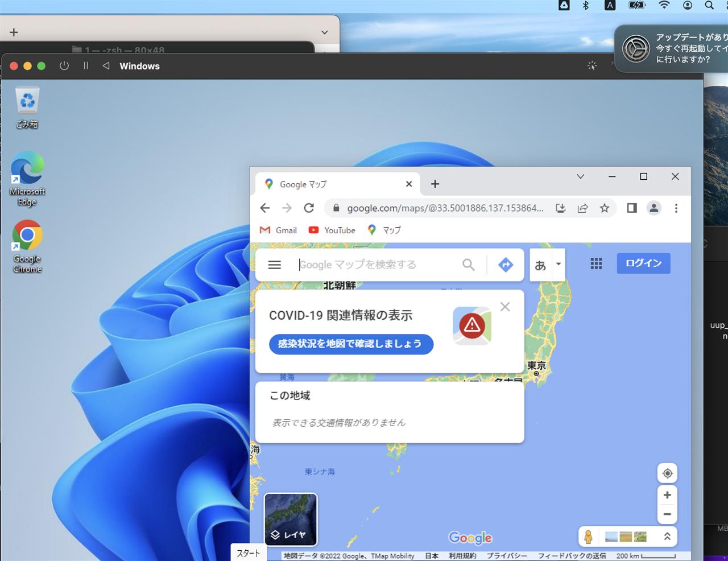Click 東京 label on the map

pyautogui.click(x=536, y=366)
